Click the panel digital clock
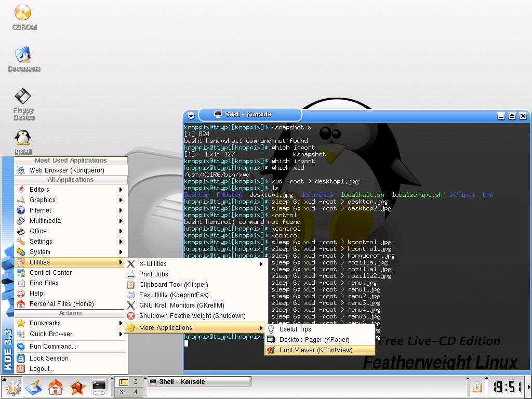 click(507, 387)
